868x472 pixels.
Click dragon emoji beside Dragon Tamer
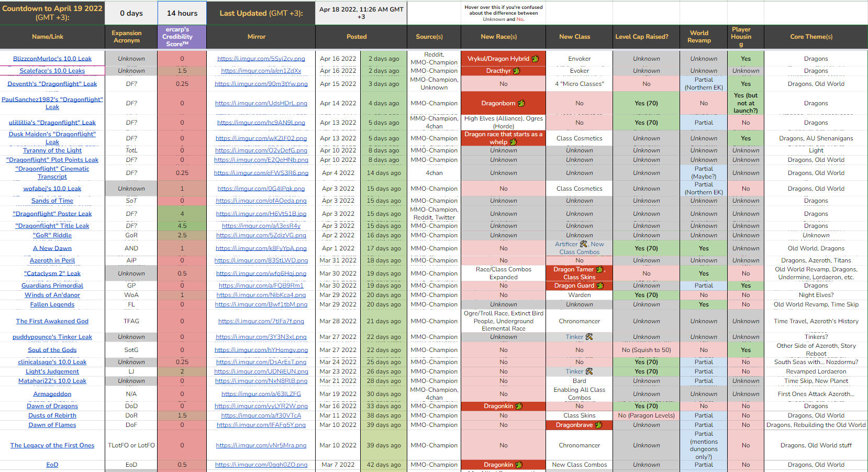(x=600, y=269)
